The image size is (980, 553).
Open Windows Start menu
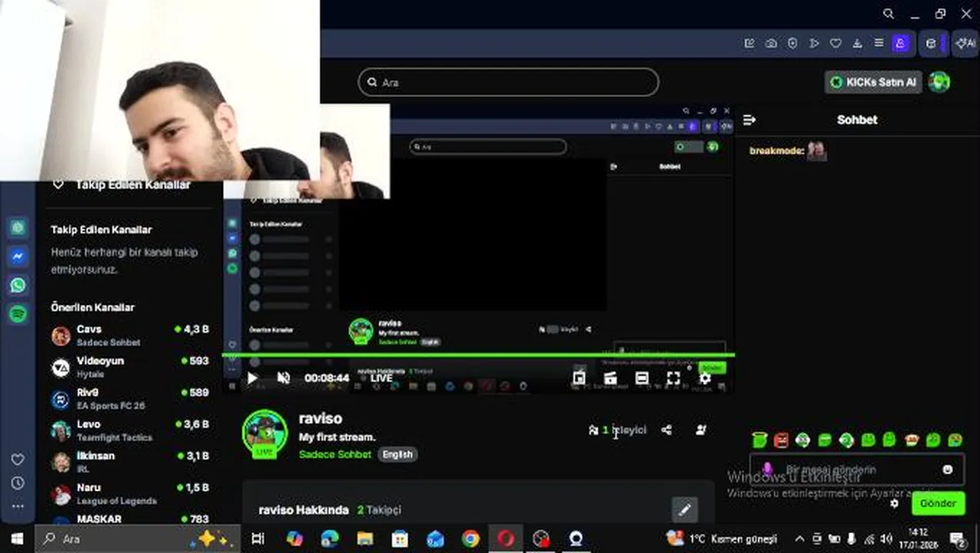click(x=17, y=538)
